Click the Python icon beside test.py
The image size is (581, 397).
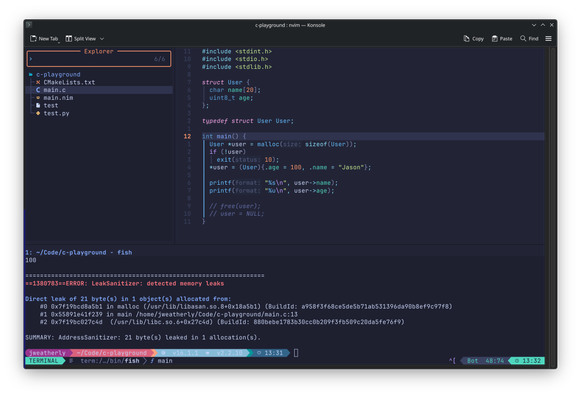(x=38, y=113)
